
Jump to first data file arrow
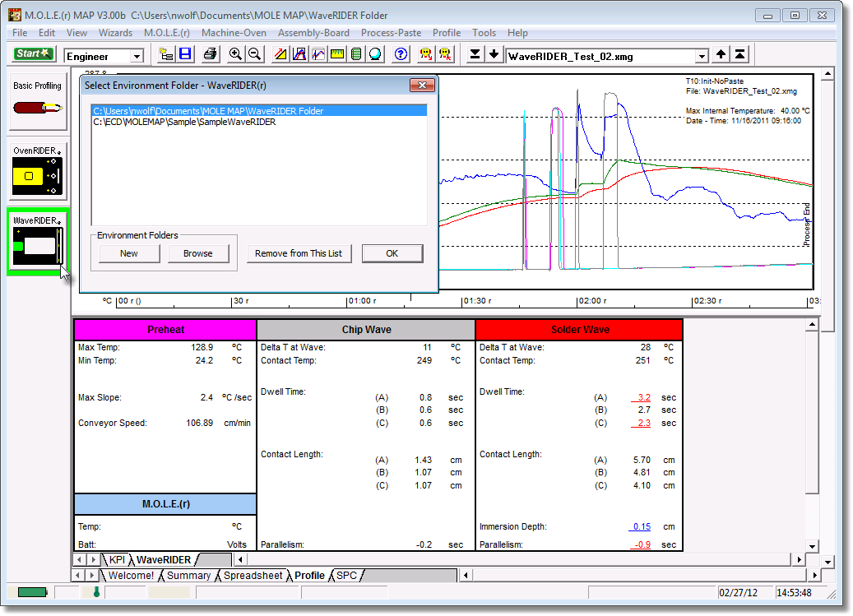(739, 54)
